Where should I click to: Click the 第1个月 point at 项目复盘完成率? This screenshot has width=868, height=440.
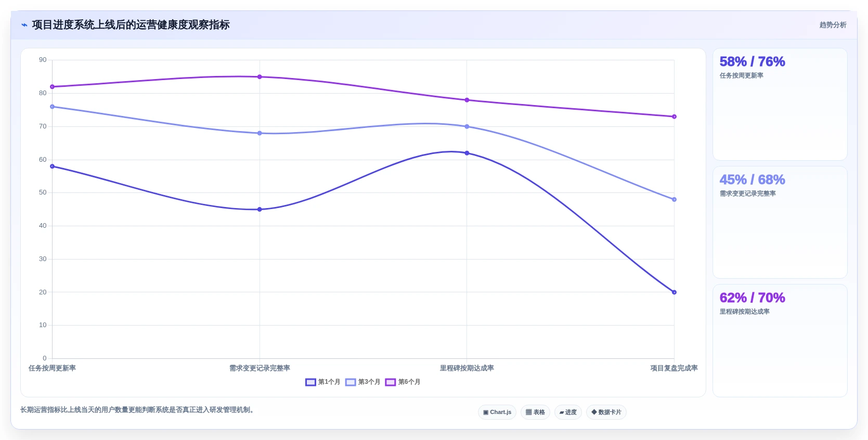pos(674,292)
